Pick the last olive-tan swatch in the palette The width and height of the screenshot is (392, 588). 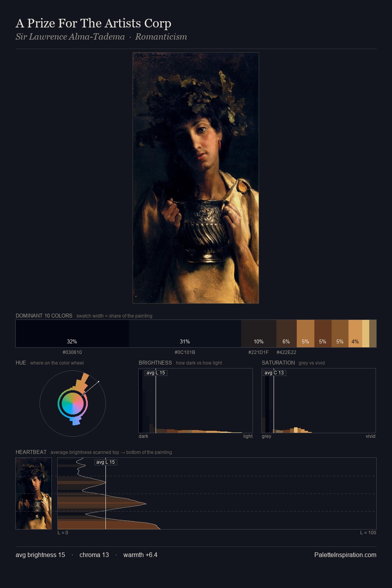pos(373,334)
